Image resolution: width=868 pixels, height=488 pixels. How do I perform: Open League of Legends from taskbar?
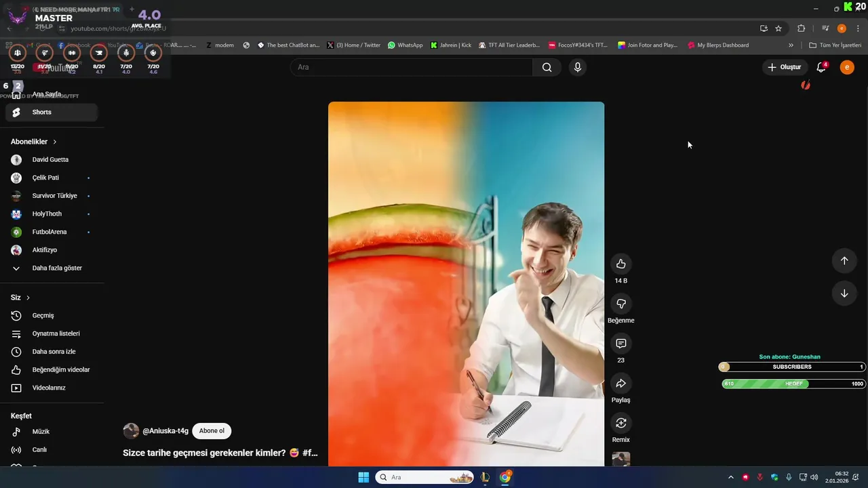tap(485, 477)
